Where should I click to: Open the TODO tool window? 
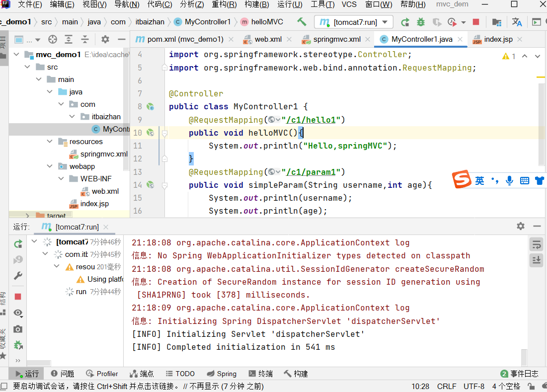click(180, 374)
